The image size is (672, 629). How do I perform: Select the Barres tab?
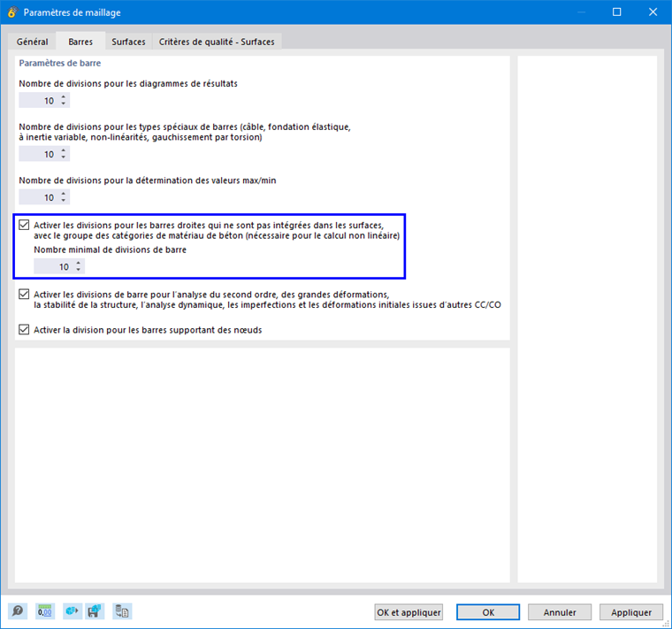pyautogui.click(x=80, y=42)
